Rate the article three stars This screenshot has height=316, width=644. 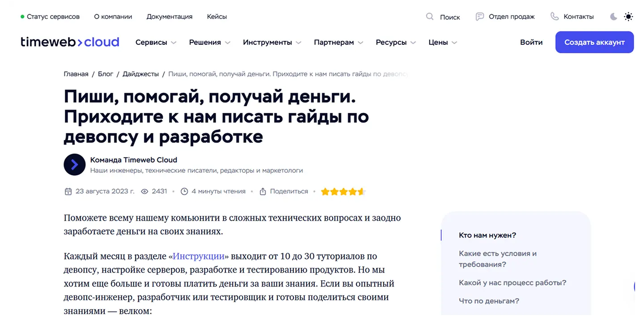(343, 192)
